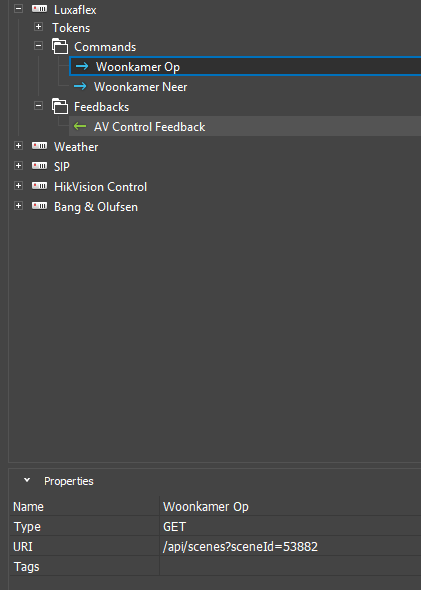Collapse the Feedbacks folder

[38, 106]
